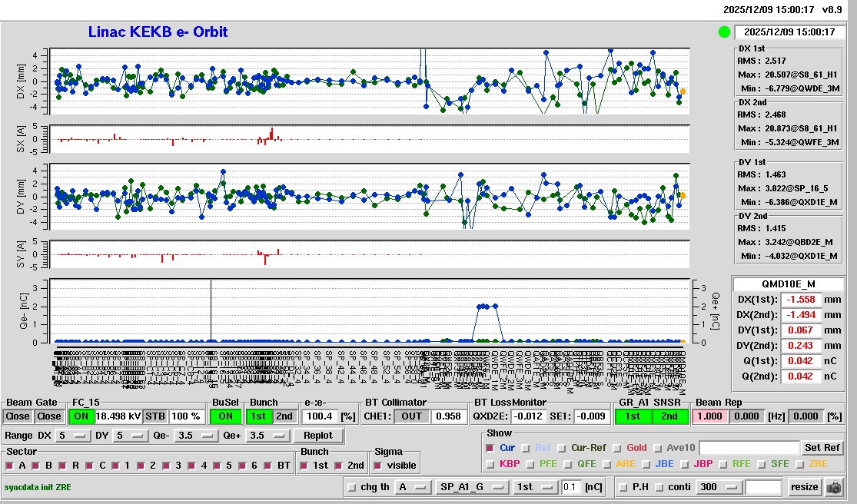Select the 1st Bunch selector button

pyautogui.click(x=259, y=416)
